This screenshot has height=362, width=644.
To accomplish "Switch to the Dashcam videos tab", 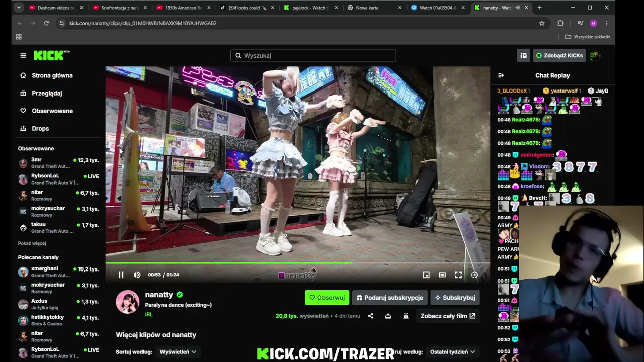I will click(x=55, y=8).
